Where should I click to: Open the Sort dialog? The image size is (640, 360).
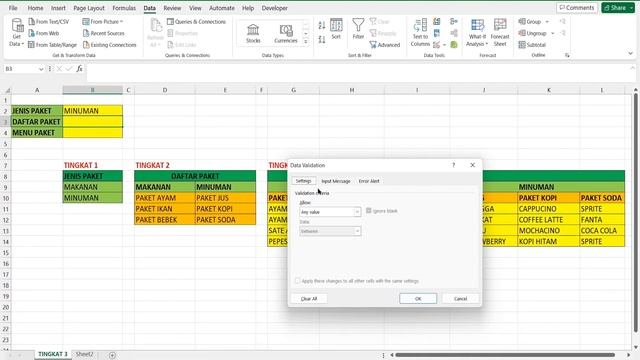click(x=336, y=29)
